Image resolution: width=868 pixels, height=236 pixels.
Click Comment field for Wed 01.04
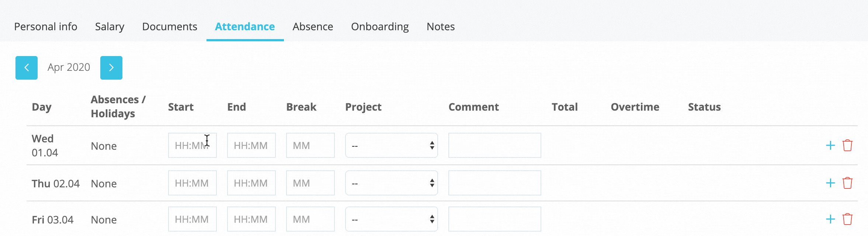494,145
